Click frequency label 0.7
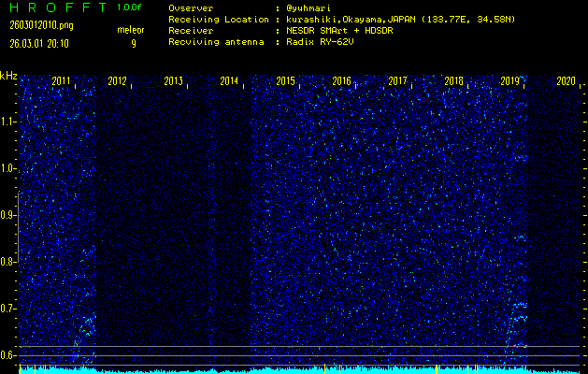Image resolution: width=588 pixels, height=374 pixels. point(7,309)
